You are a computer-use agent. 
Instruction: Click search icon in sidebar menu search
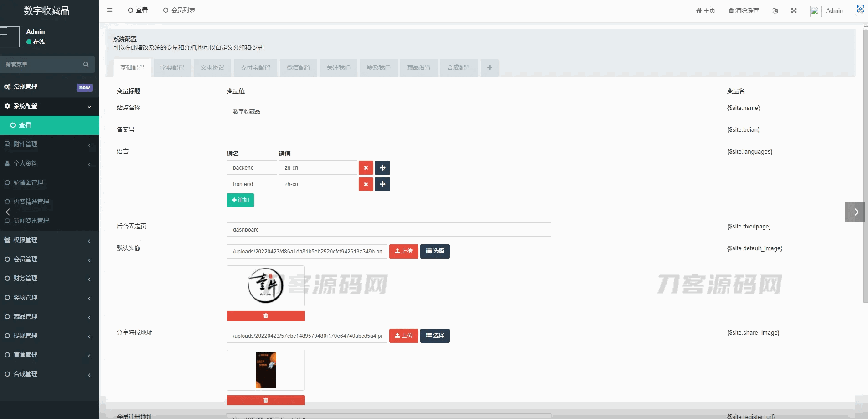pyautogui.click(x=86, y=65)
